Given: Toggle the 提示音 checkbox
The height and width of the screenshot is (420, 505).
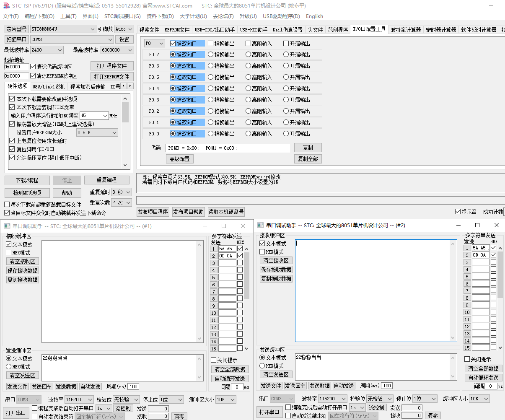Looking at the screenshot, I should pyautogui.click(x=458, y=212).
